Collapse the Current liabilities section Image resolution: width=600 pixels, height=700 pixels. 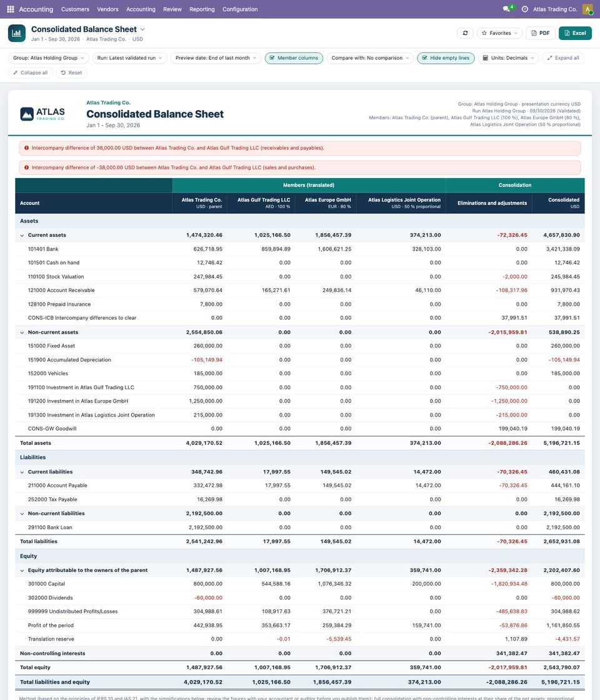(x=22, y=472)
